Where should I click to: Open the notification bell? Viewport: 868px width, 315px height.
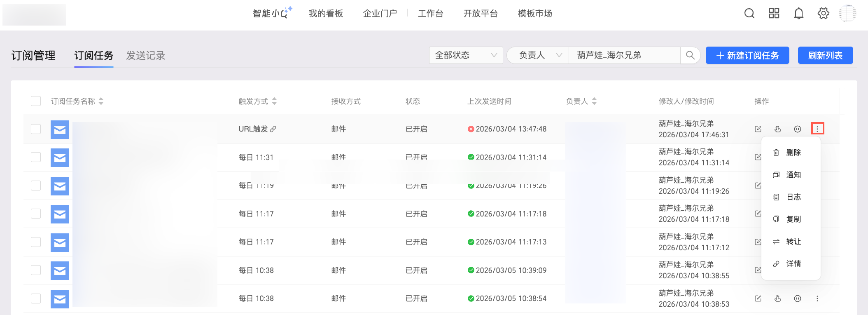799,14
